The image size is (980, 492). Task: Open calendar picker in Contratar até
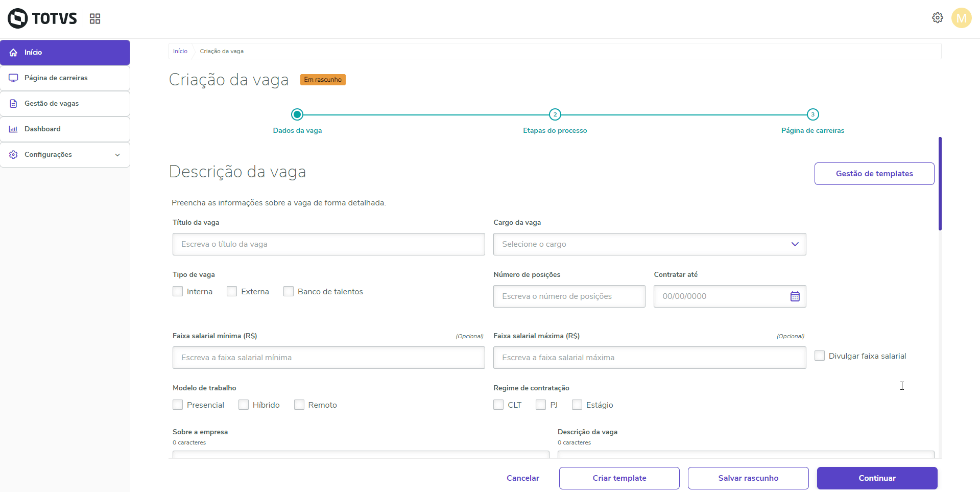(x=795, y=296)
